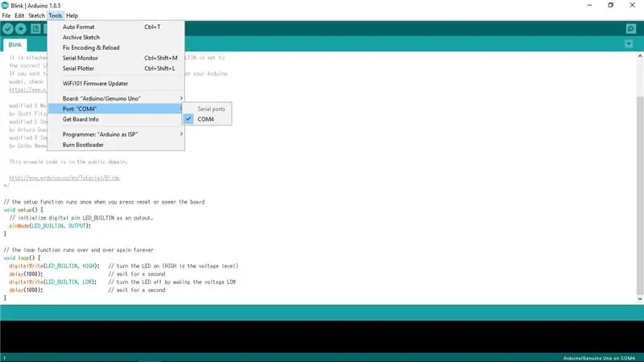This screenshot has width=644, height=362.
Task: Click the digitalWrite(LED_BUILTIN, LOW) line
Action: (x=53, y=282)
